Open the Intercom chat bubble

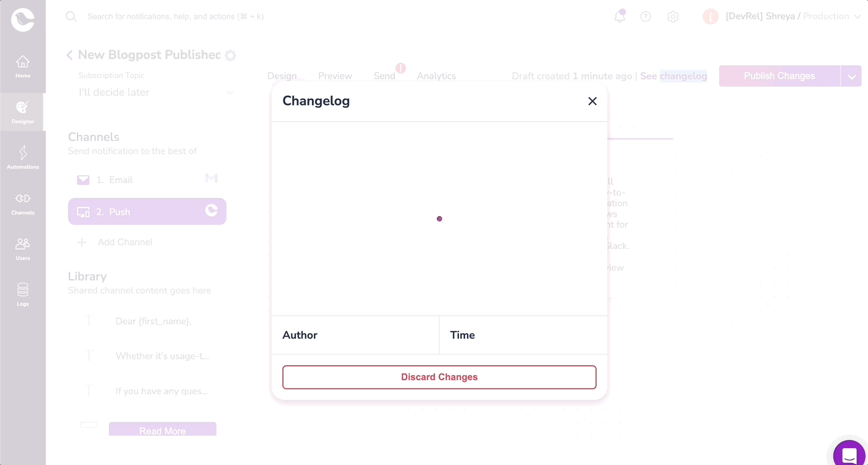coord(848,454)
